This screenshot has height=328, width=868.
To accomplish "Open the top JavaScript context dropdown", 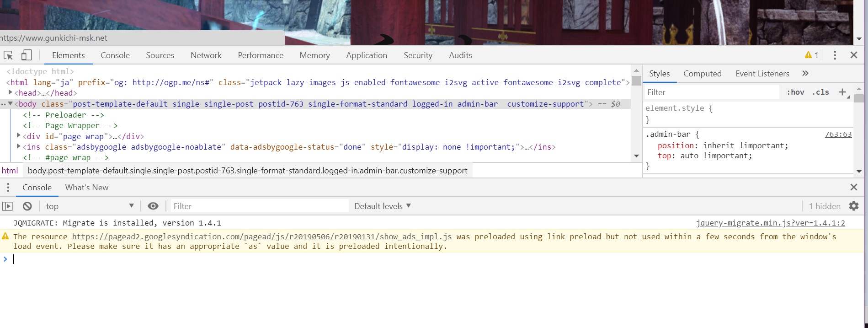I will pos(90,206).
